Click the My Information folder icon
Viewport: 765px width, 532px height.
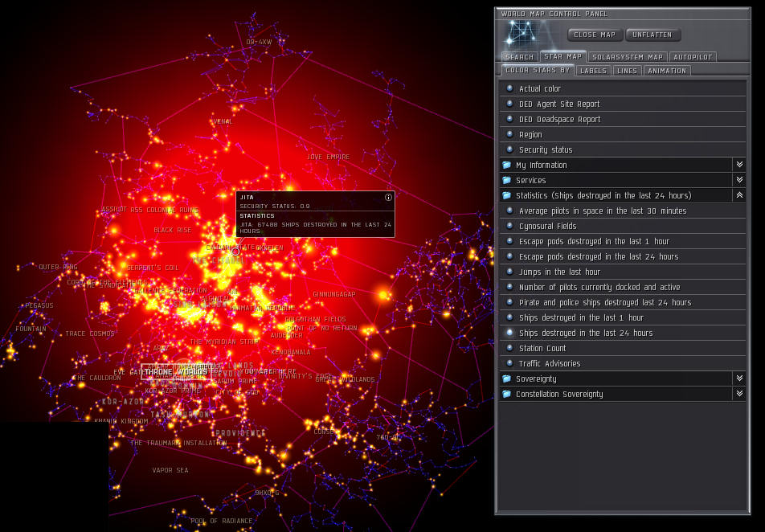point(507,165)
